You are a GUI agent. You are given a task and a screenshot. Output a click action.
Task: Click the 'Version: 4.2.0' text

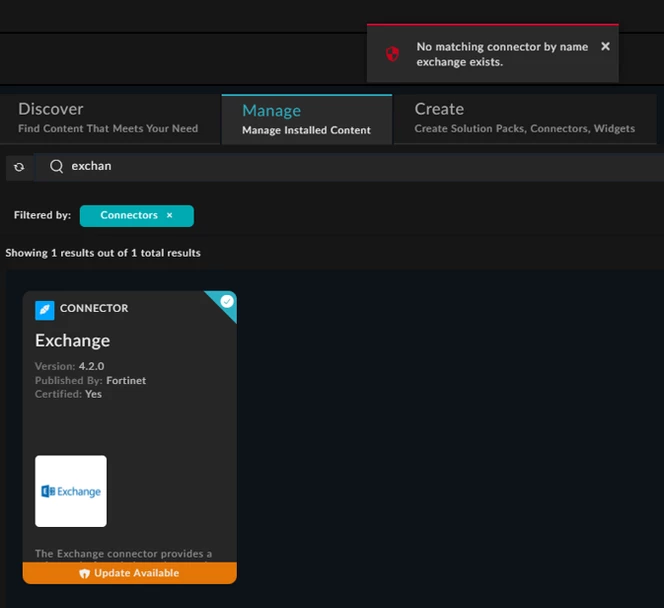click(x=69, y=366)
